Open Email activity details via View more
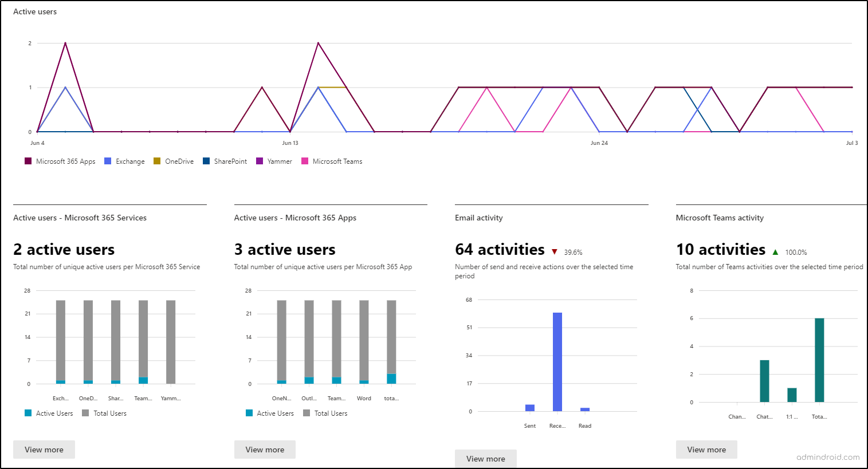 485,459
